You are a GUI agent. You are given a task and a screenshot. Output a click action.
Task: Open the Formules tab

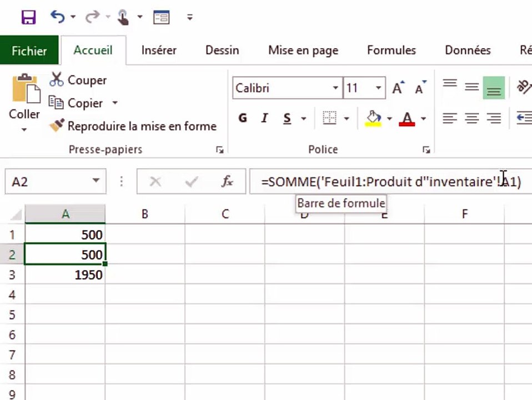391,50
